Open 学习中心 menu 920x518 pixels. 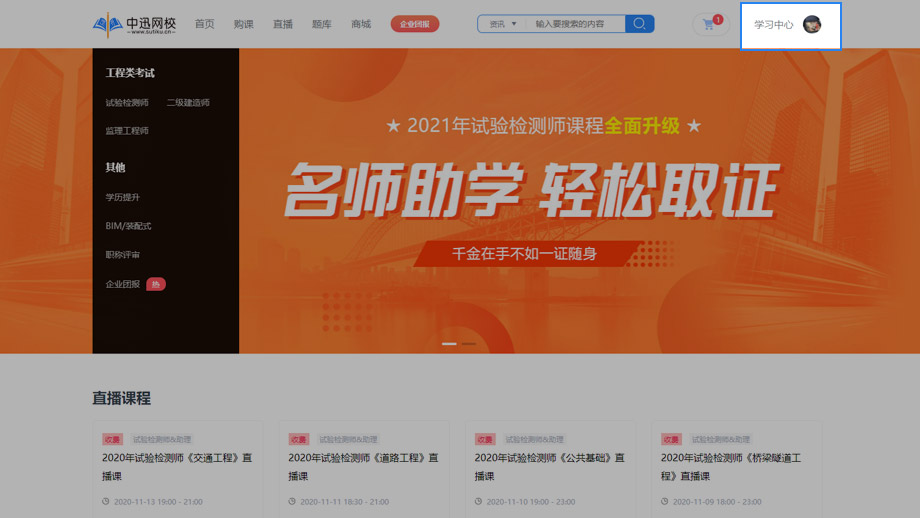773,24
